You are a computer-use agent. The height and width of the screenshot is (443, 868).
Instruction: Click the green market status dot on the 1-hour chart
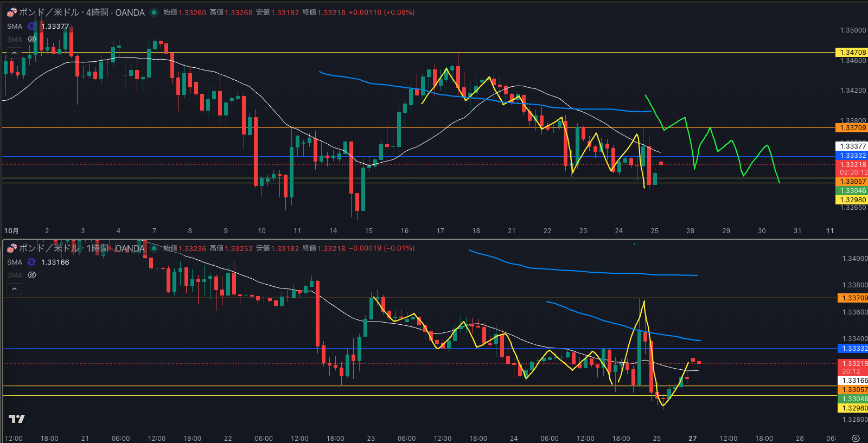pyautogui.click(x=154, y=248)
